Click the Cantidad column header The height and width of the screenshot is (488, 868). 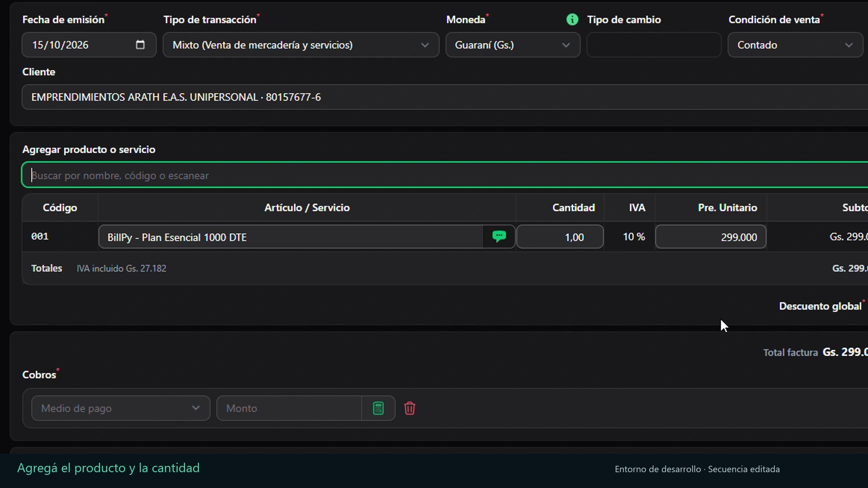coord(573,208)
